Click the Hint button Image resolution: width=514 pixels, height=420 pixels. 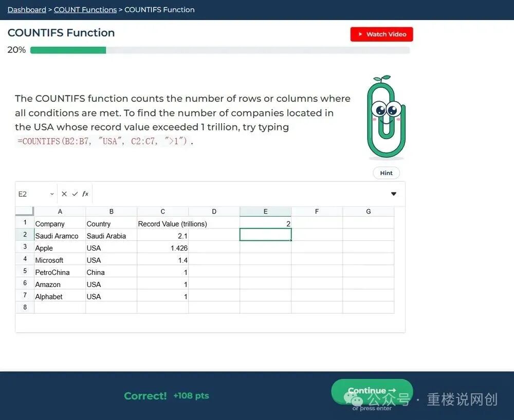point(386,173)
